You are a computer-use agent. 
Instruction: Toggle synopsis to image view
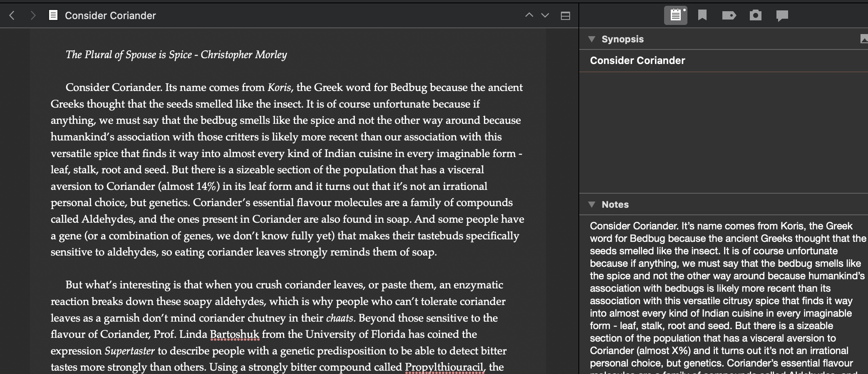[x=864, y=39]
